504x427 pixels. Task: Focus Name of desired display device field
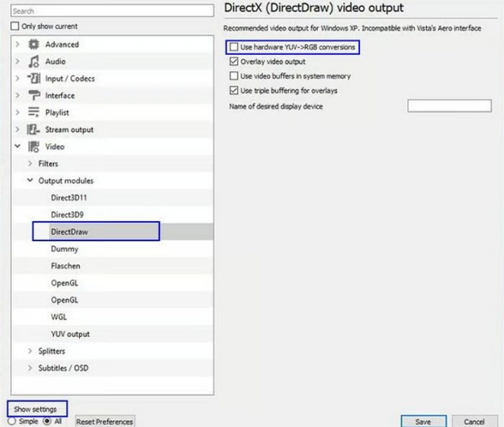(x=449, y=106)
